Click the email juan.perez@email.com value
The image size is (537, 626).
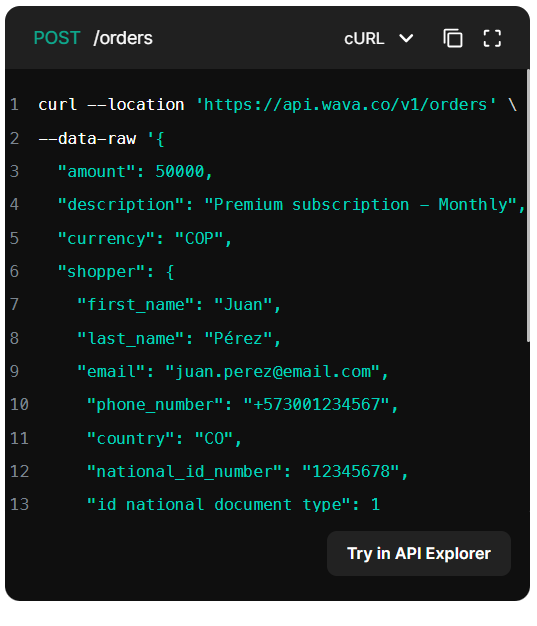[273, 372]
